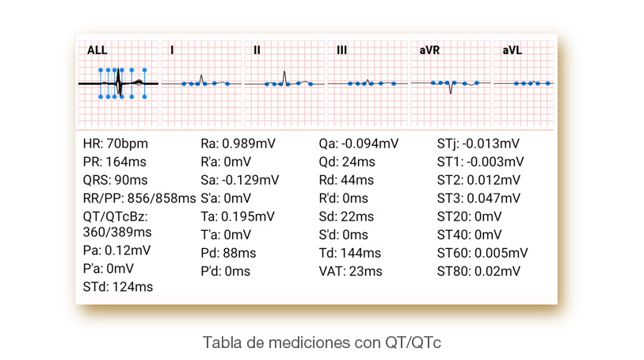Open the aVR lead waveform thumbnail
Screen dimensions: 644x360
pyautogui.click(x=451, y=82)
